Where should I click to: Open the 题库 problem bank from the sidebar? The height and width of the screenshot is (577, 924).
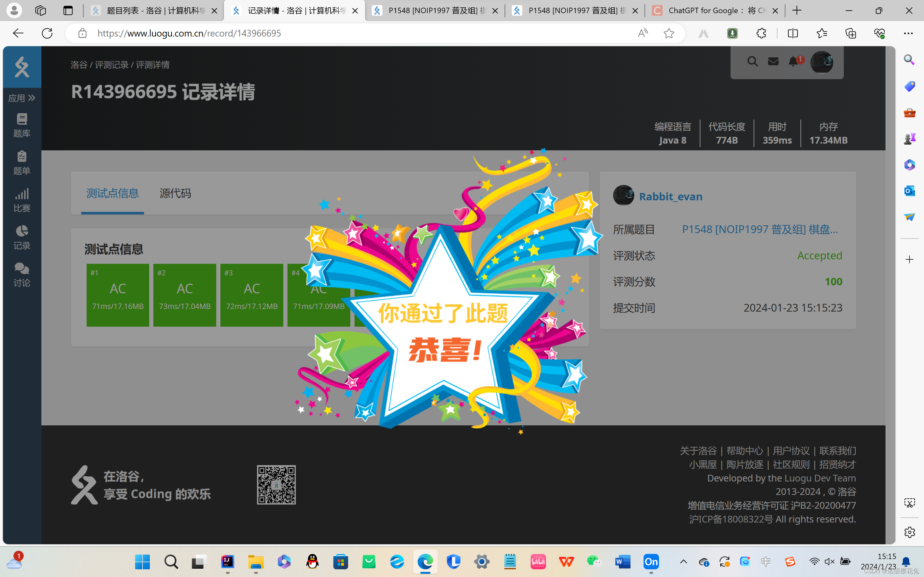(x=21, y=125)
